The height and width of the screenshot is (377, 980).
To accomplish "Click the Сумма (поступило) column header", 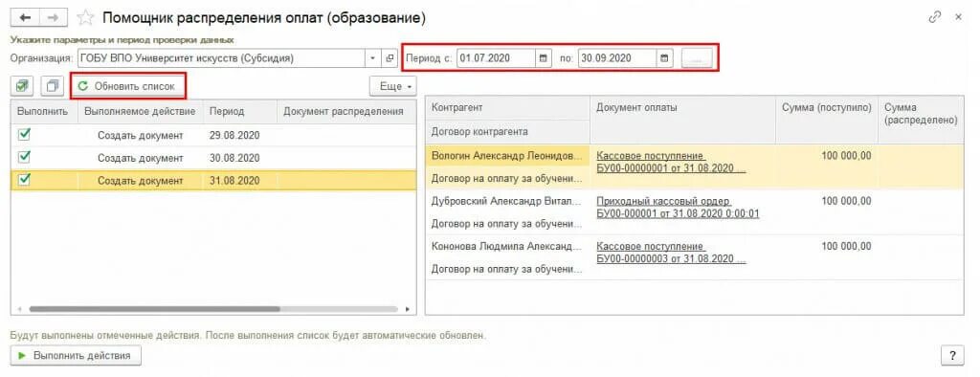I will click(x=827, y=120).
